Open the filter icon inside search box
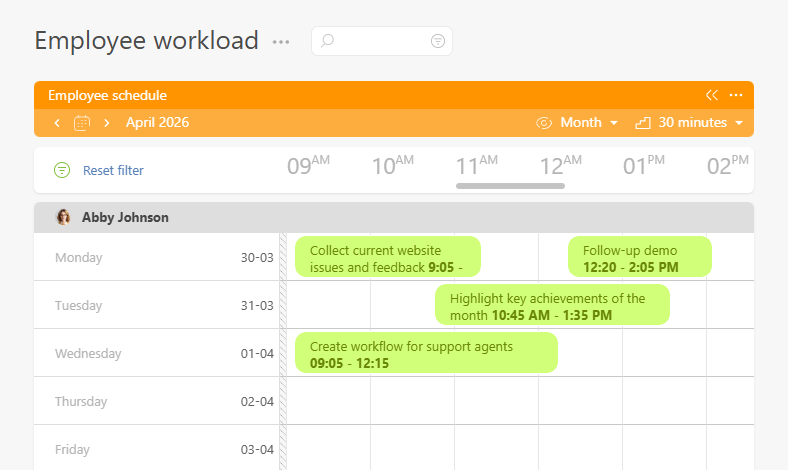The image size is (788, 470). pyautogui.click(x=437, y=41)
